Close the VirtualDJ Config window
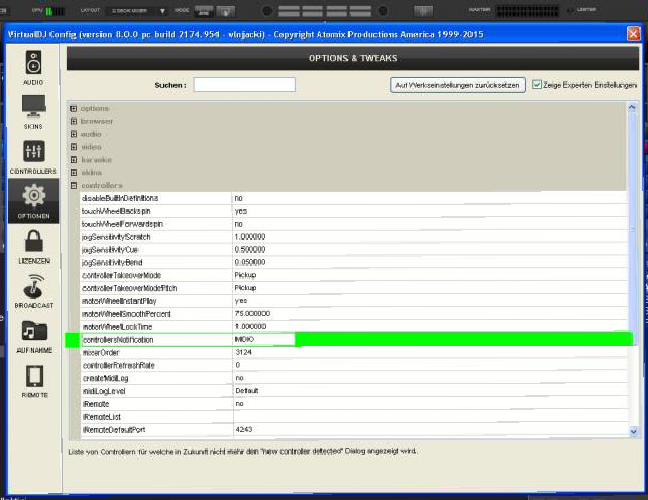 point(633,33)
